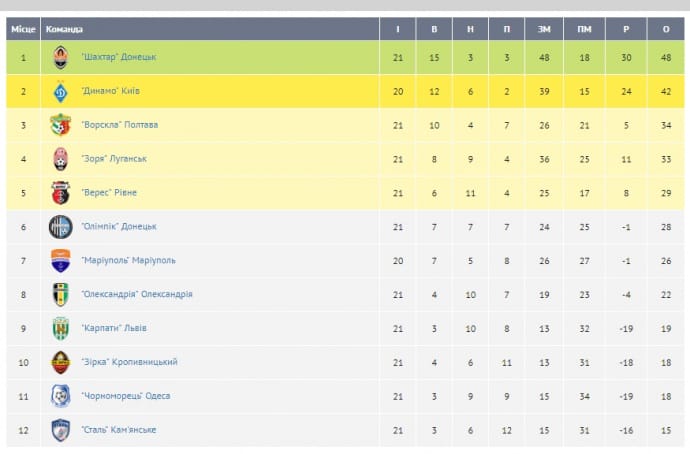
Task: Click the Zorya Luhansk club emblem
Action: point(61,159)
